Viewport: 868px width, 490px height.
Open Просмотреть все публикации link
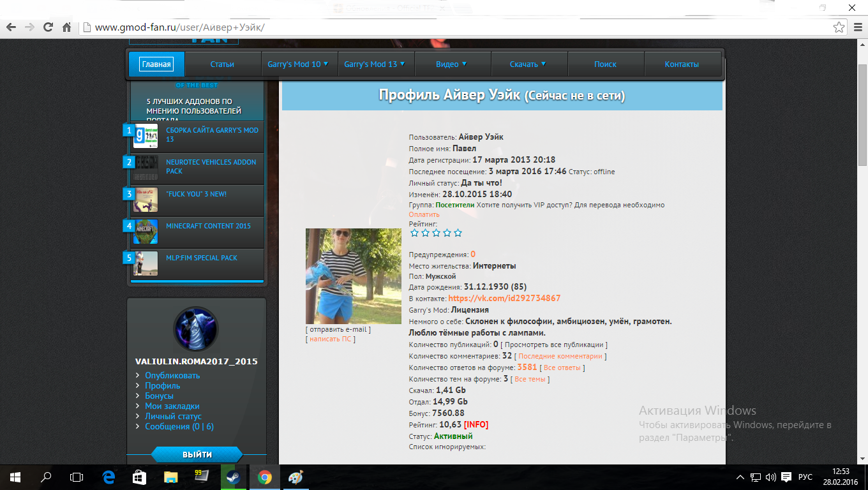point(554,345)
